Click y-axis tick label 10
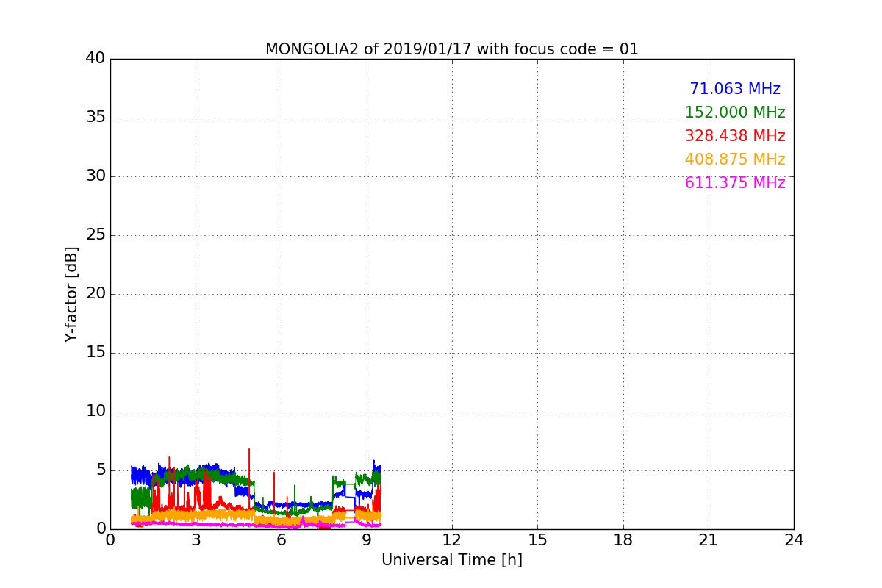882x588 pixels. (x=96, y=412)
